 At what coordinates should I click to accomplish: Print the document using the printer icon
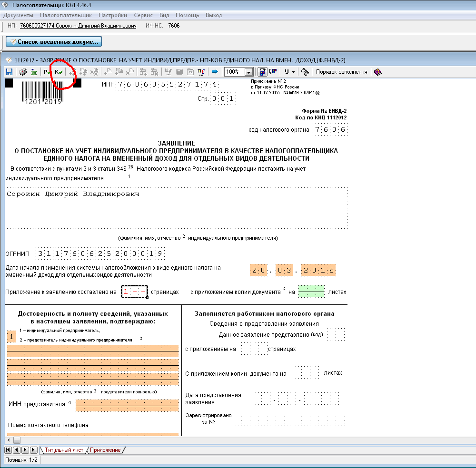pyautogui.click(x=22, y=72)
